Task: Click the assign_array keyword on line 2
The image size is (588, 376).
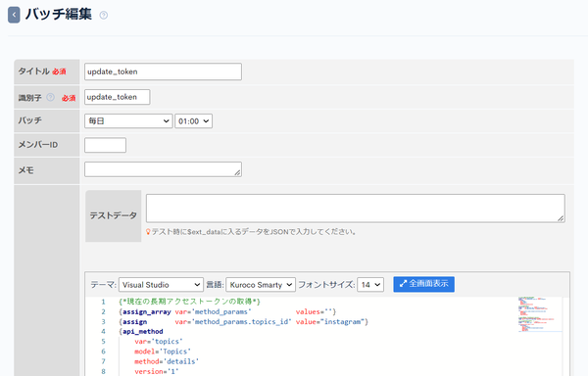Action: point(147,311)
